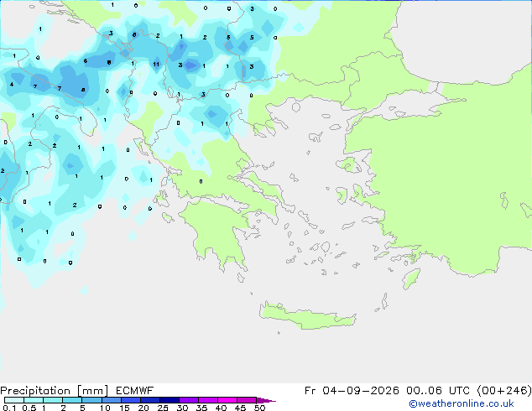Click the '(00+246)' forecast offset text

pyautogui.click(x=504, y=391)
